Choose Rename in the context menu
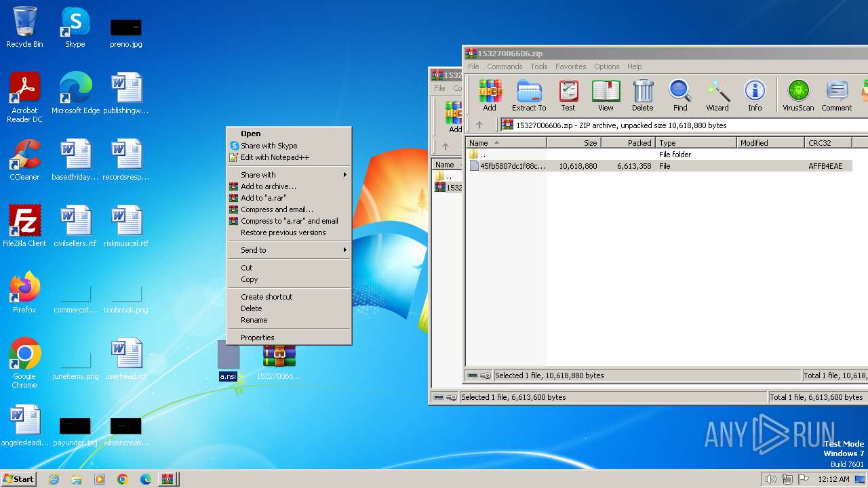 290,320
